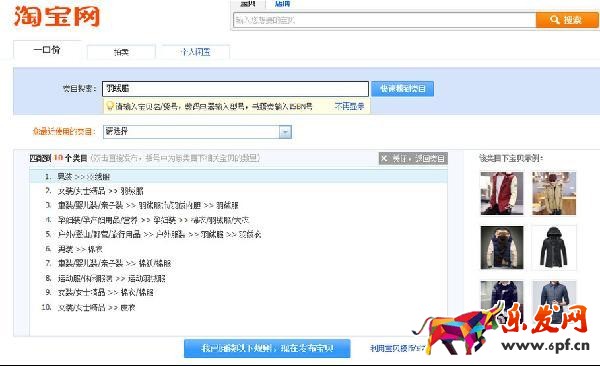Screen dimensions: 600x366
Task: Select result 6: 男装 >> 棉衣
Action: (x=238, y=249)
